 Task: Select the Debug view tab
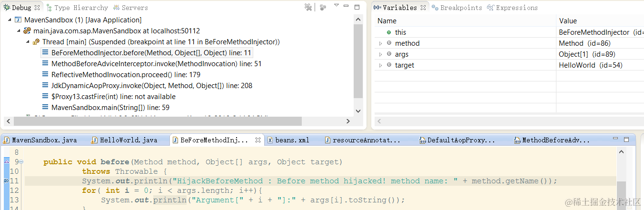(x=21, y=8)
